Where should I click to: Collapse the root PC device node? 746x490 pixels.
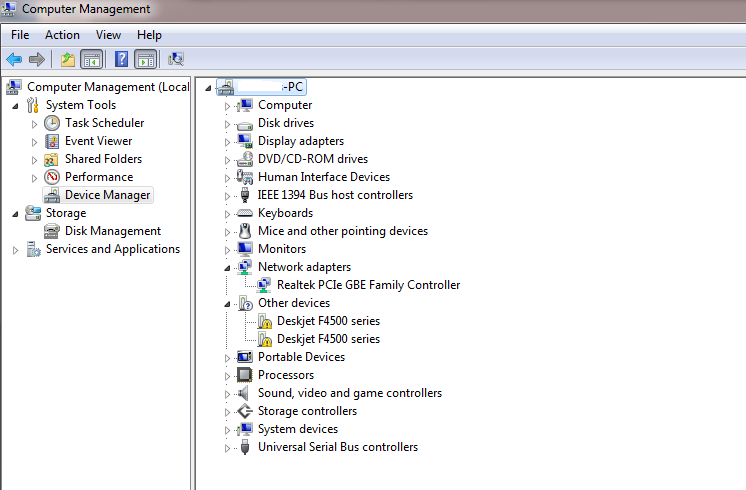click(208, 88)
